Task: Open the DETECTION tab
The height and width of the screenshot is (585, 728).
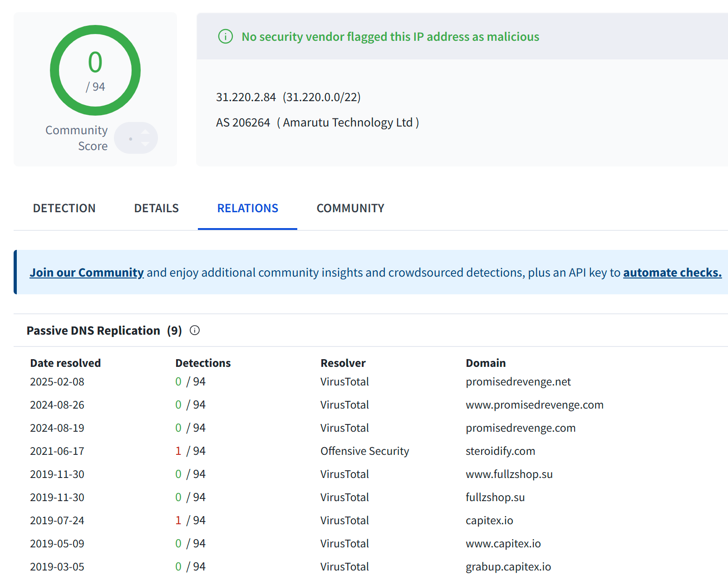Action: click(x=64, y=208)
